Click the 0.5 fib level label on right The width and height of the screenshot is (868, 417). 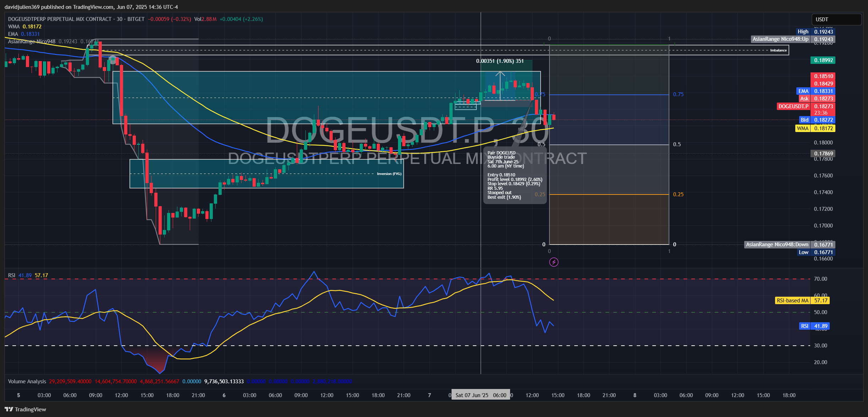tap(677, 144)
